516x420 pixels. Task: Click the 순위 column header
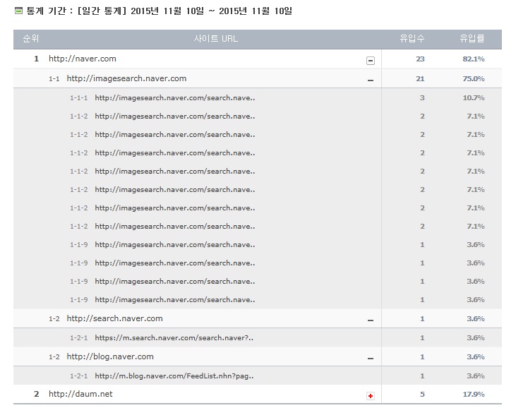[x=30, y=39]
